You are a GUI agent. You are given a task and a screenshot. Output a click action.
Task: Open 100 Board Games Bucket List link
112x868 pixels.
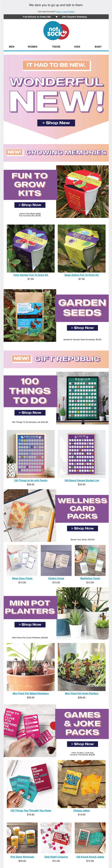(81, 480)
